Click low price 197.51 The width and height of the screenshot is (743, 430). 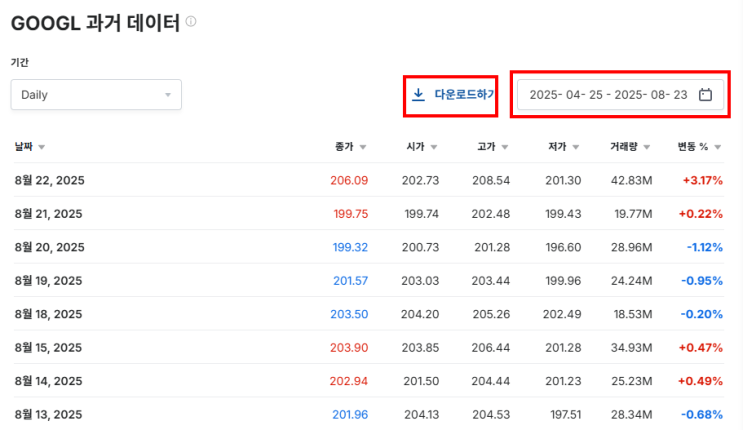point(566,414)
